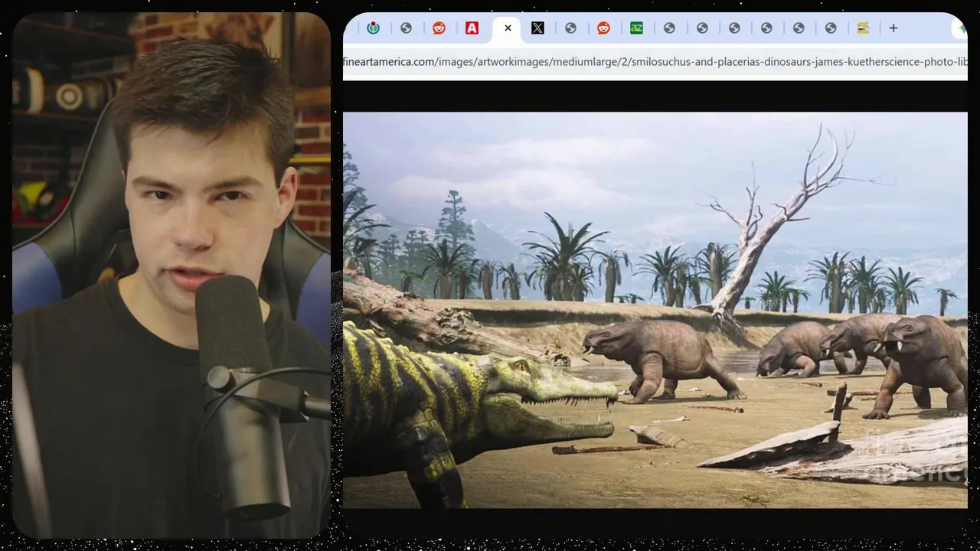Click the fineartamerica.com URL in address bar
This screenshot has width=980, height=551.
(x=655, y=61)
